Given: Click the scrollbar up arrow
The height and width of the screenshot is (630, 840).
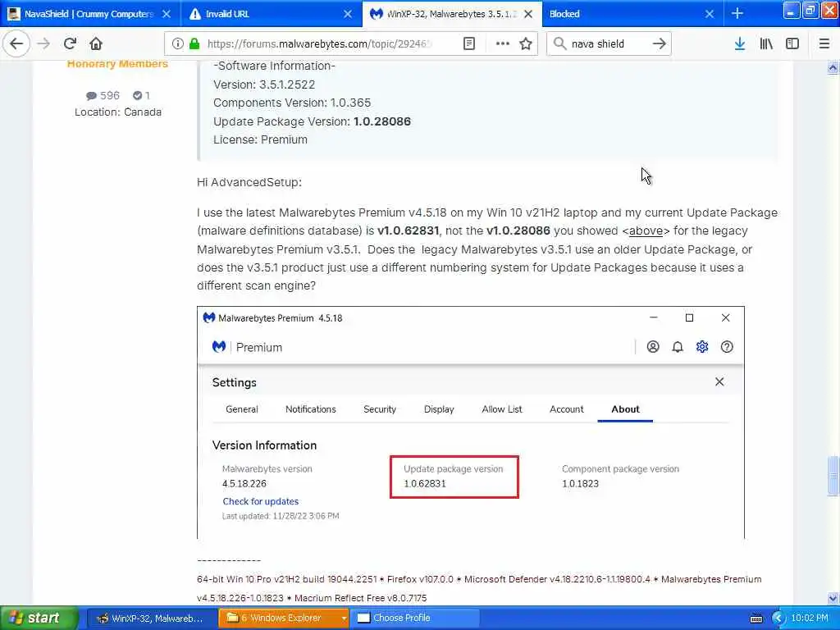Looking at the screenshot, I should (x=833, y=67).
